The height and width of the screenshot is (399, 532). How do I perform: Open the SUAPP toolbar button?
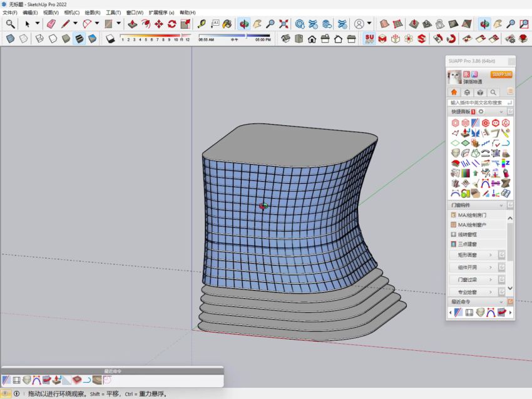(x=369, y=38)
